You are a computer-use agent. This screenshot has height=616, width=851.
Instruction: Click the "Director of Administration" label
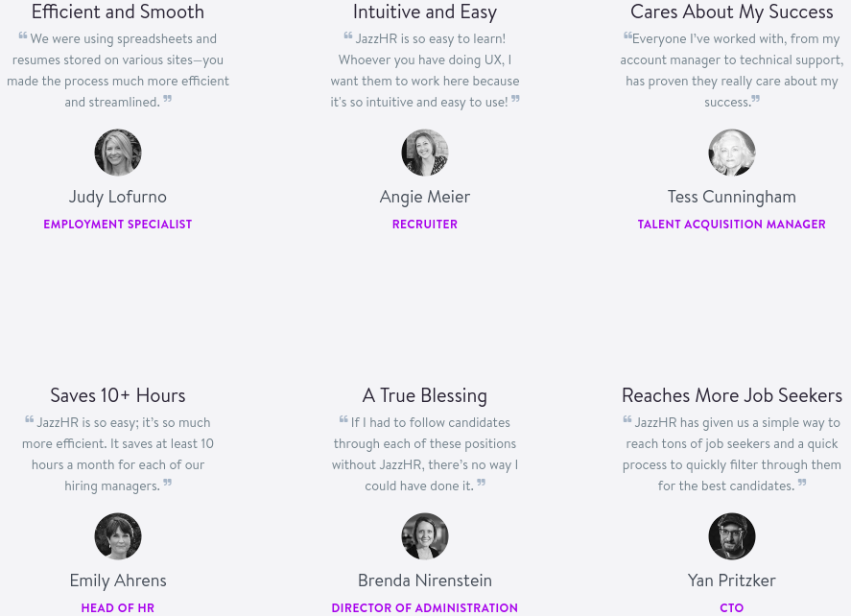(425, 608)
